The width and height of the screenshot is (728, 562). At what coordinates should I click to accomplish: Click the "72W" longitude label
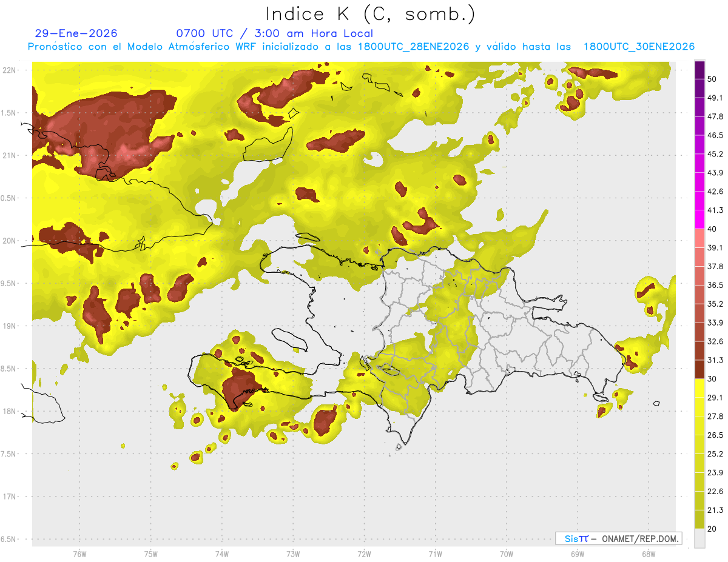tap(364, 554)
